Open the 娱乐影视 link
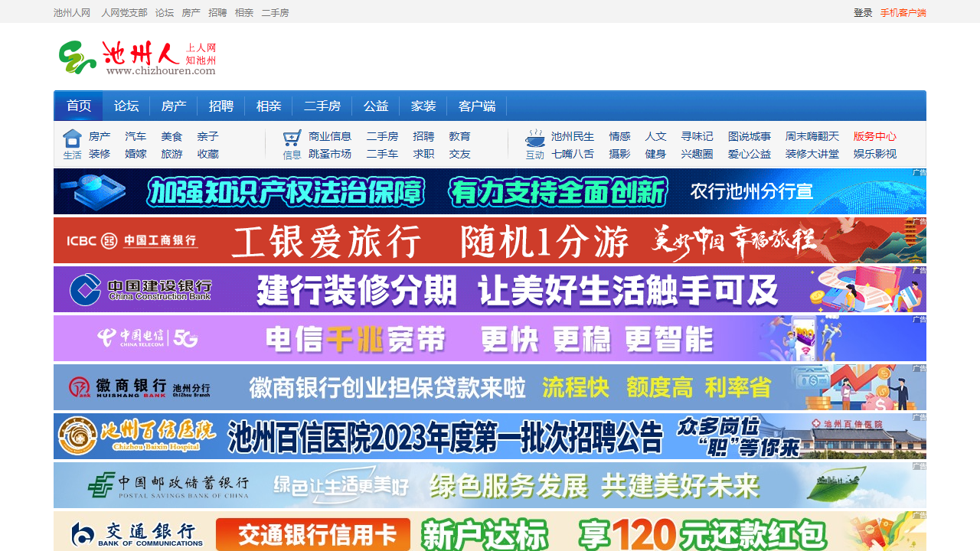Image resolution: width=980 pixels, height=551 pixels. pyautogui.click(x=875, y=154)
